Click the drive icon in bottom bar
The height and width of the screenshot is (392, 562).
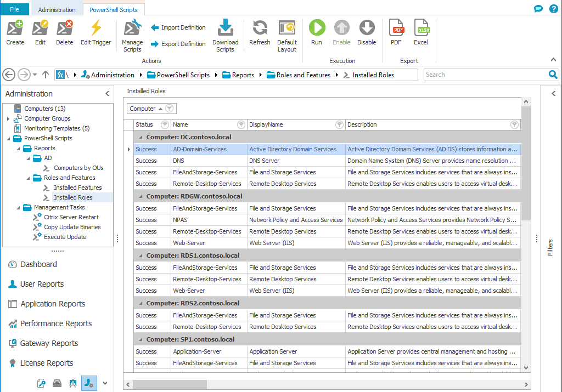[x=57, y=383]
